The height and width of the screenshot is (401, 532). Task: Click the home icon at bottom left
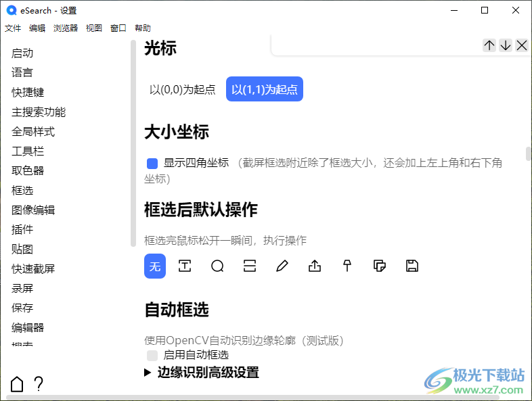pyautogui.click(x=17, y=384)
